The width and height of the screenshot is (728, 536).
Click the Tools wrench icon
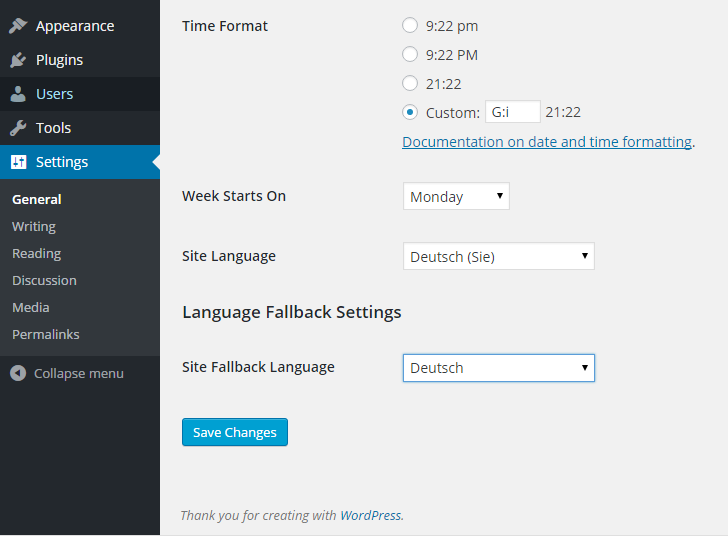(18, 128)
